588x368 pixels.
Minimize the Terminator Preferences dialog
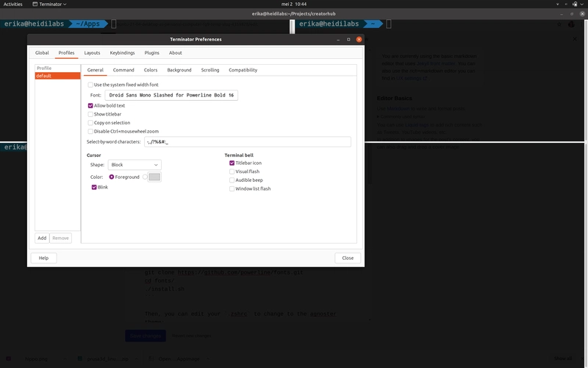coord(338,40)
